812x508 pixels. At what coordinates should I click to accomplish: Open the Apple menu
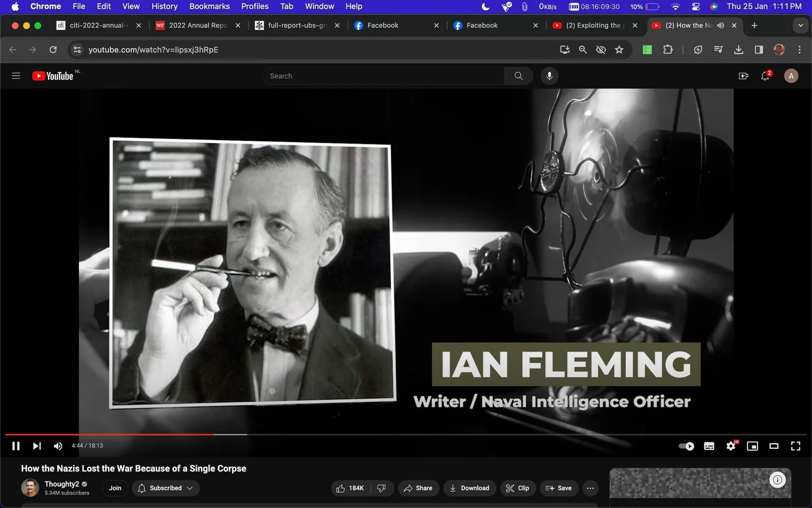click(15, 6)
